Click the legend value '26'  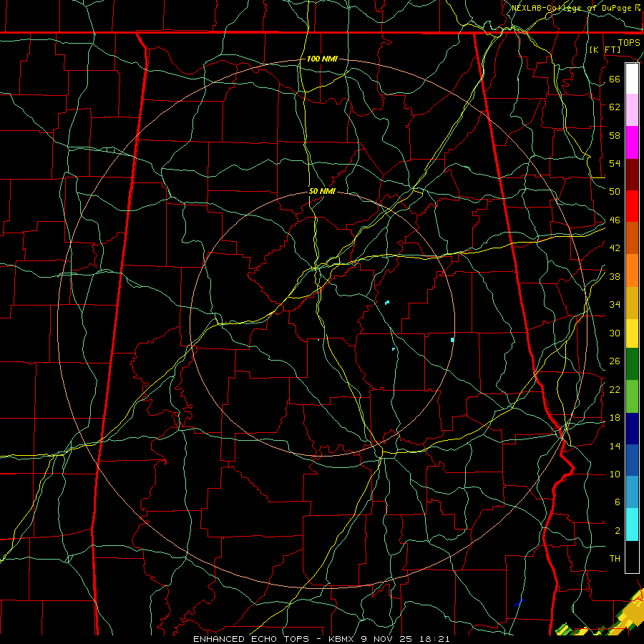(615, 361)
